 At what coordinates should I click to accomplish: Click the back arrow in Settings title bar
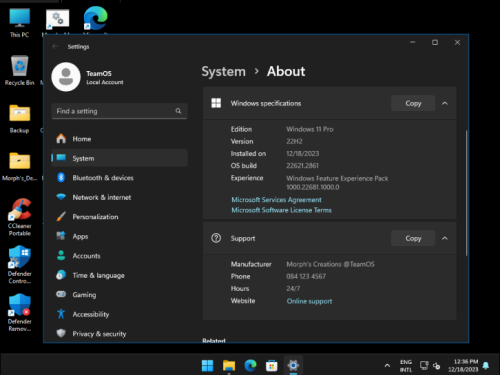[55, 46]
